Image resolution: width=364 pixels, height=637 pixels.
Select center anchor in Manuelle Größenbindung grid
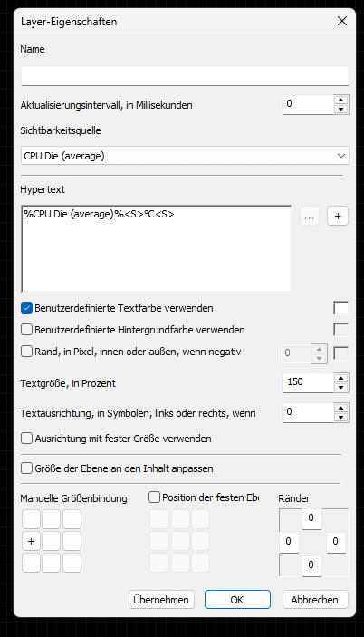(x=52, y=541)
